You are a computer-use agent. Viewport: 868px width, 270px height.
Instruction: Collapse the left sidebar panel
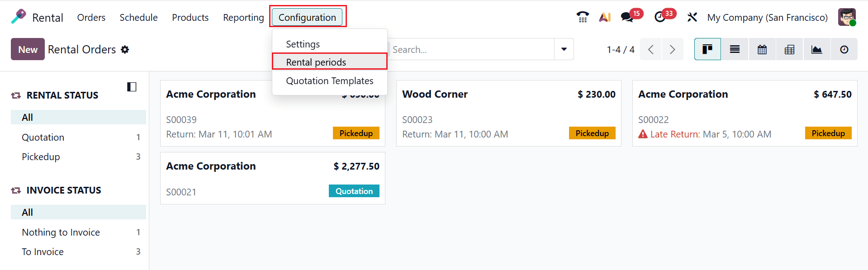132,86
